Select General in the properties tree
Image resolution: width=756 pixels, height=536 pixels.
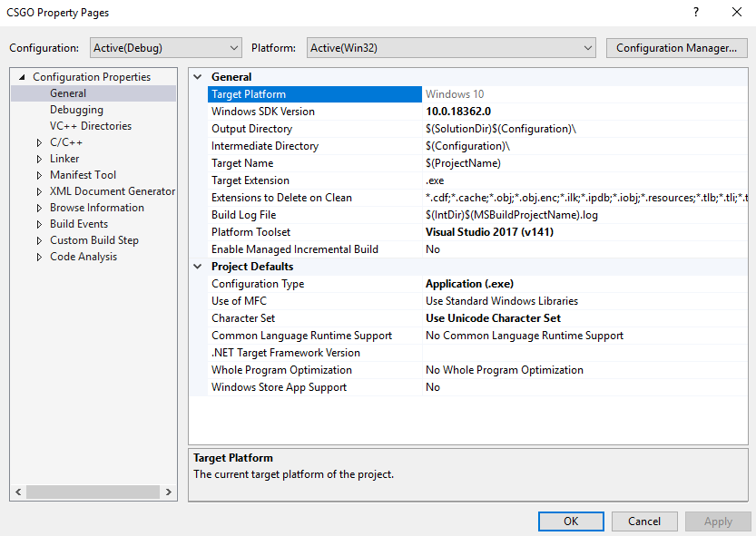coord(68,93)
